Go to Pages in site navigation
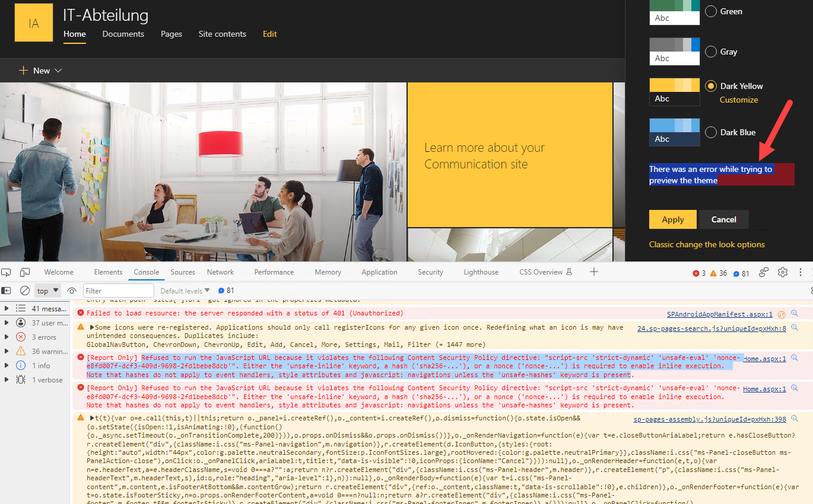This screenshot has height=504, width=813. click(172, 34)
